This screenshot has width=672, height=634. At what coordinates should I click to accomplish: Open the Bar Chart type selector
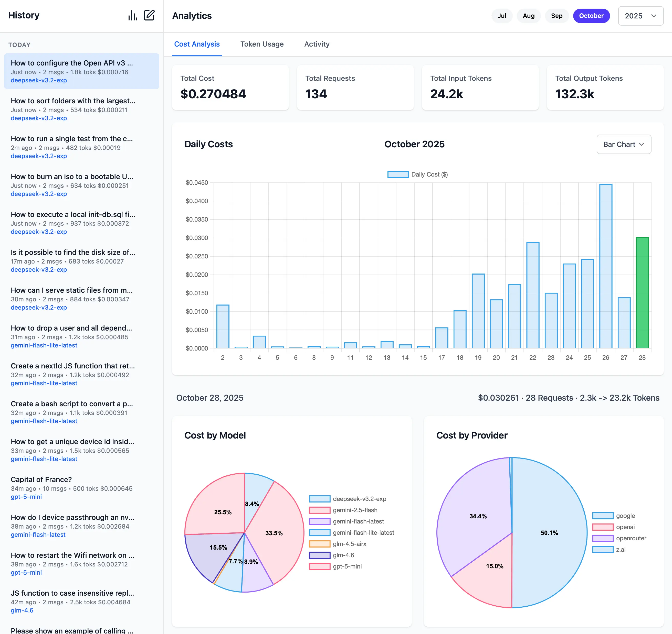pyautogui.click(x=623, y=144)
